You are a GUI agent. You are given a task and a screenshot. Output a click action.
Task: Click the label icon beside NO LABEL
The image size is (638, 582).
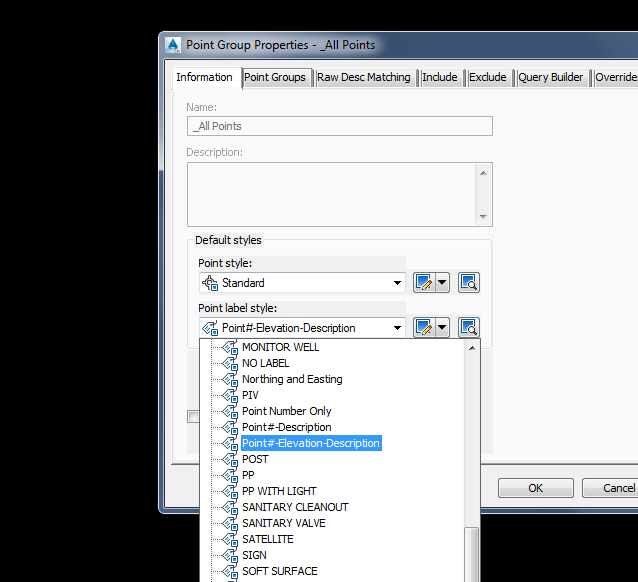coord(230,364)
